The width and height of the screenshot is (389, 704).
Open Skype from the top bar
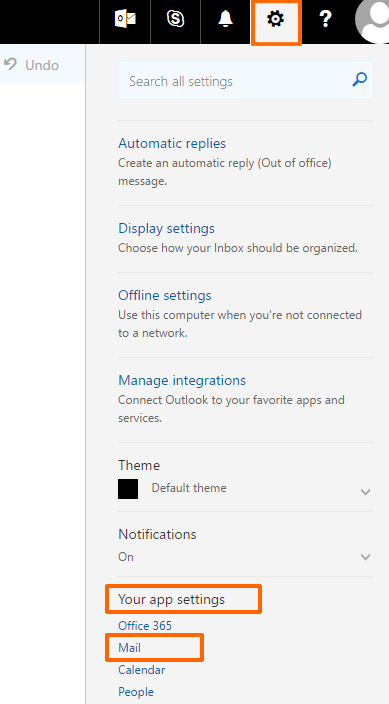pyautogui.click(x=175, y=20)
